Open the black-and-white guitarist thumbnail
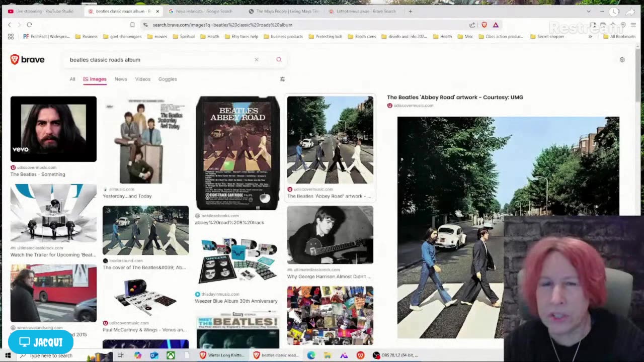This screenshot has width=644, height=362. (x=330, y=235)
